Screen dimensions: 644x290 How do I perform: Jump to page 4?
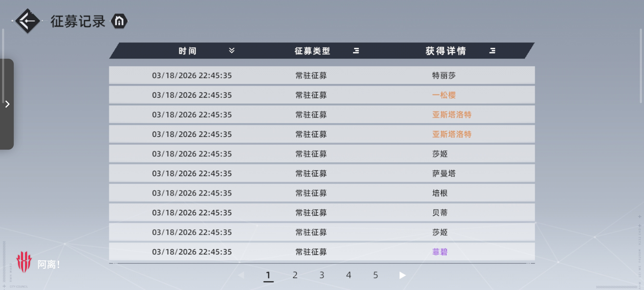[x=348, y=275]
